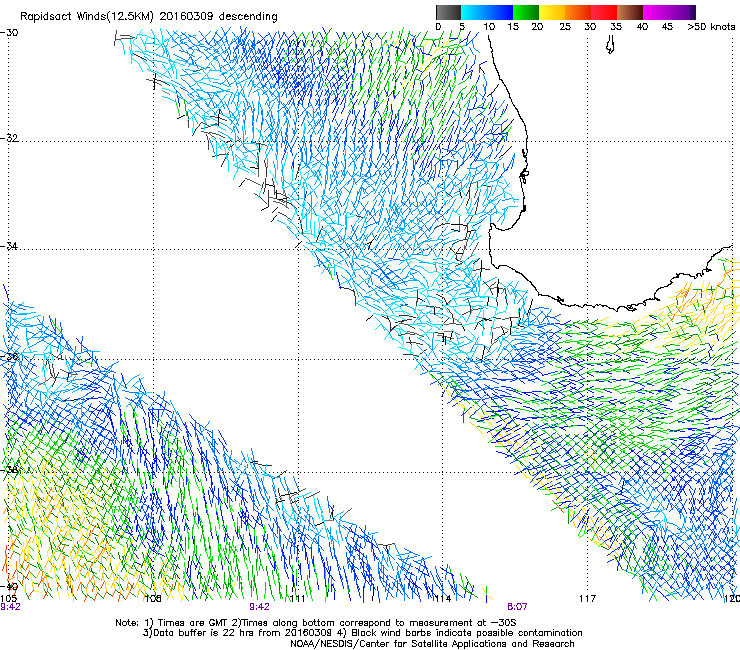Viewport: 740px width, 650px height.
Task: Click the green 15–20 knots legend swatch
Action: click(526, 12)
